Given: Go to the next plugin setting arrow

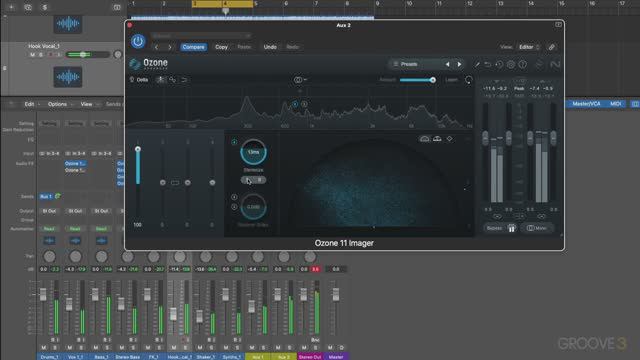Looking at the screenshot, I should [x=170, y=47].
